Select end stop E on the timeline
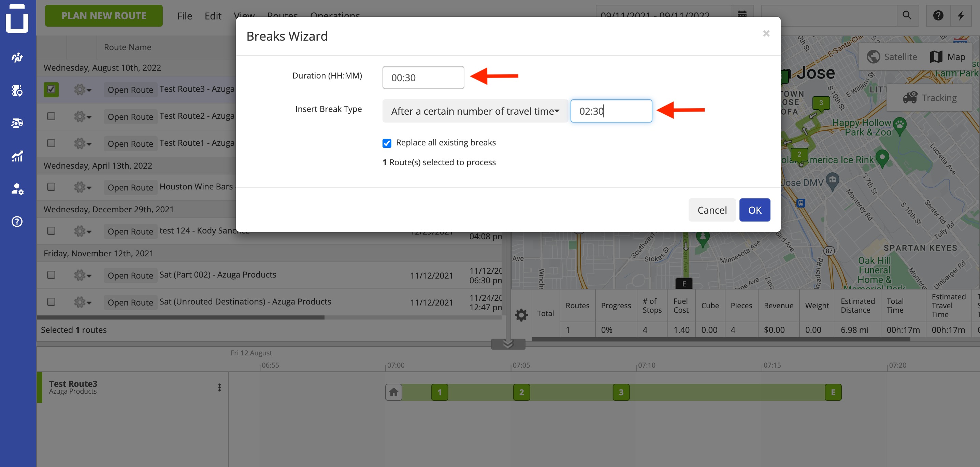The height and width of the screenshot is (467, 980). click(x=833, y=392)
